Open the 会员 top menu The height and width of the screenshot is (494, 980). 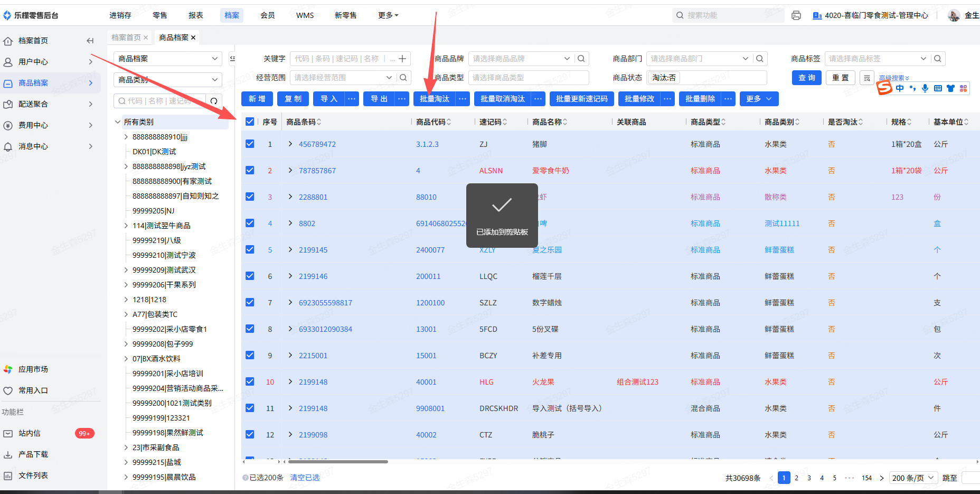point(268,15)
